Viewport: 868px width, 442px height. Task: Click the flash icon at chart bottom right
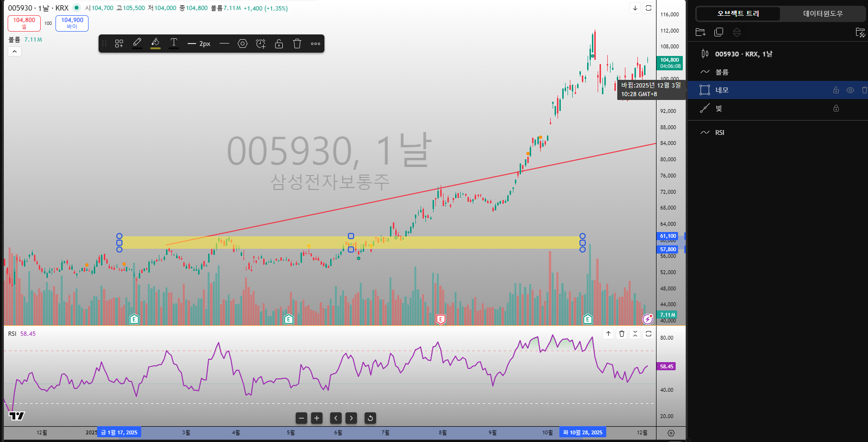click(647, 319)
